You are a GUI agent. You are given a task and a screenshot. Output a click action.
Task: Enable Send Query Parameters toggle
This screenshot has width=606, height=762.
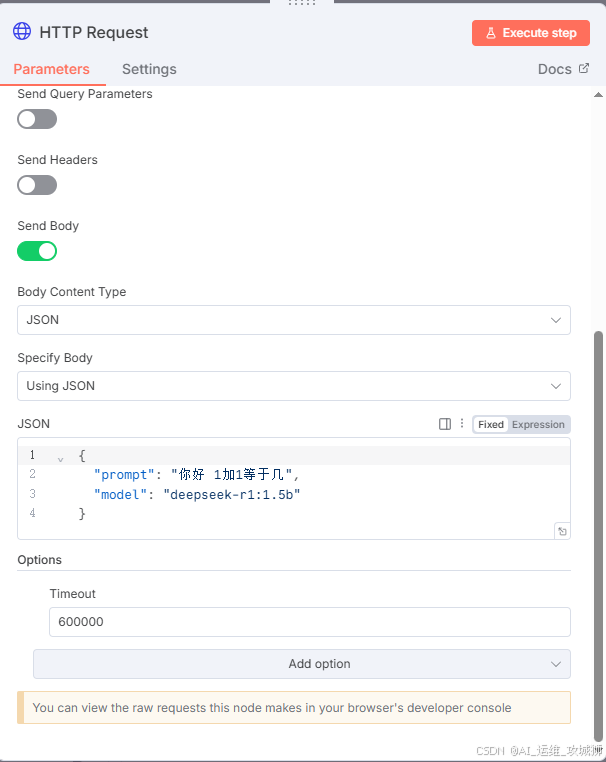tap(37, 119)
